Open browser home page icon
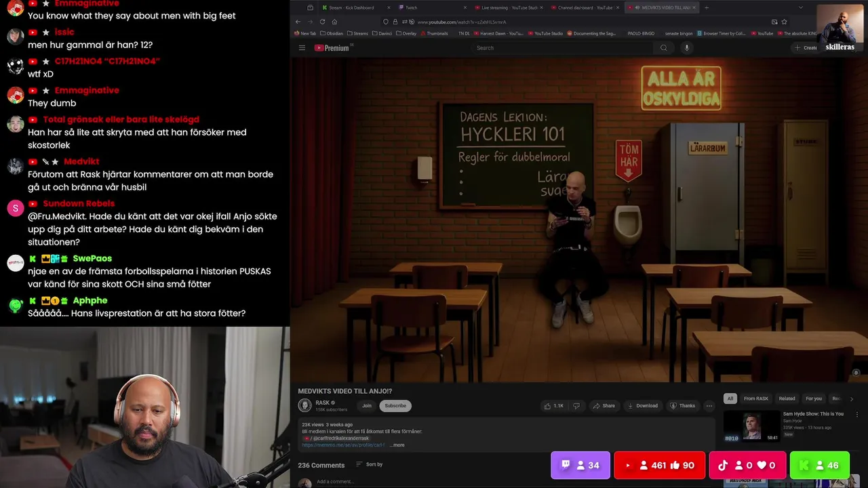 (334, 22)
